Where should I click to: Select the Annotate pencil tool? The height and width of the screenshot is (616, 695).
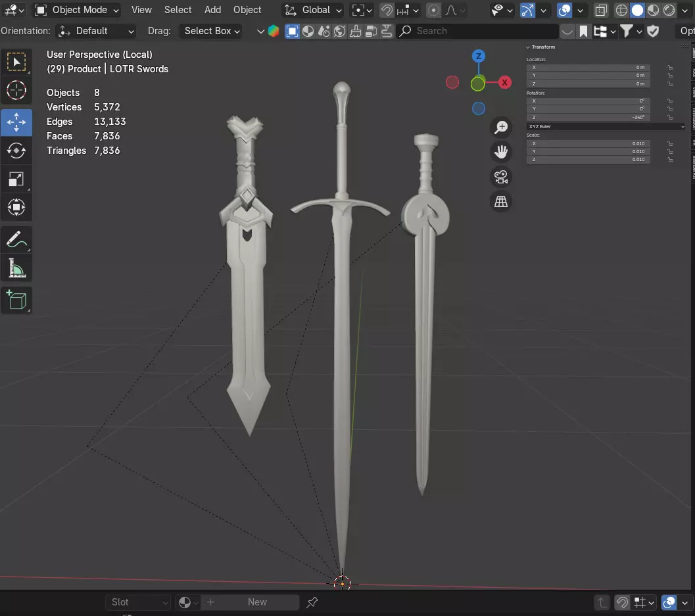16,240
